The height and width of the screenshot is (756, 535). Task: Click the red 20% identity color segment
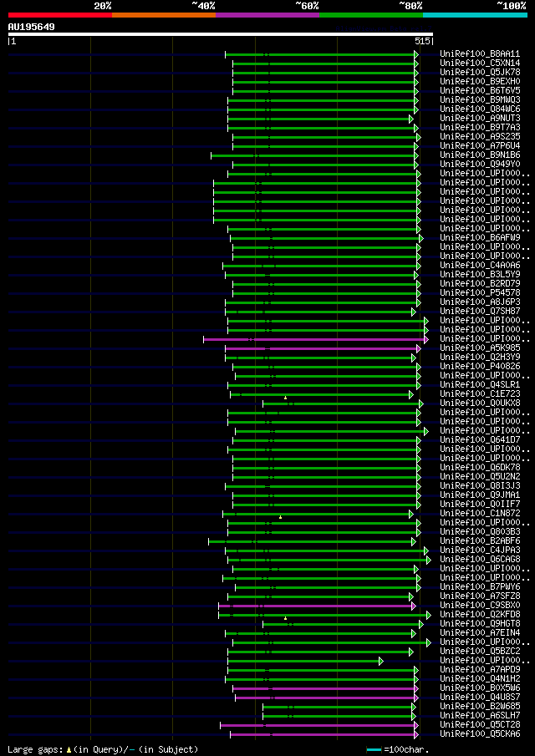(60, 15)
